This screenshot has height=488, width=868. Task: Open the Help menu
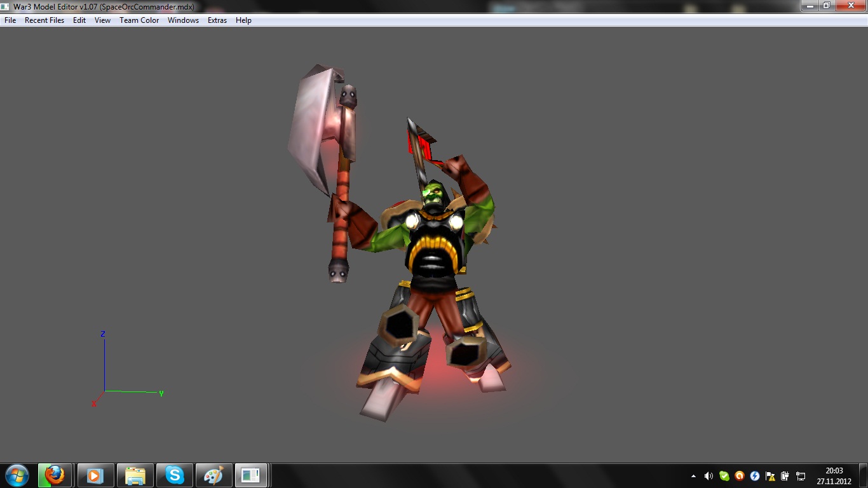pyautogui.click(x=243, y=20)
